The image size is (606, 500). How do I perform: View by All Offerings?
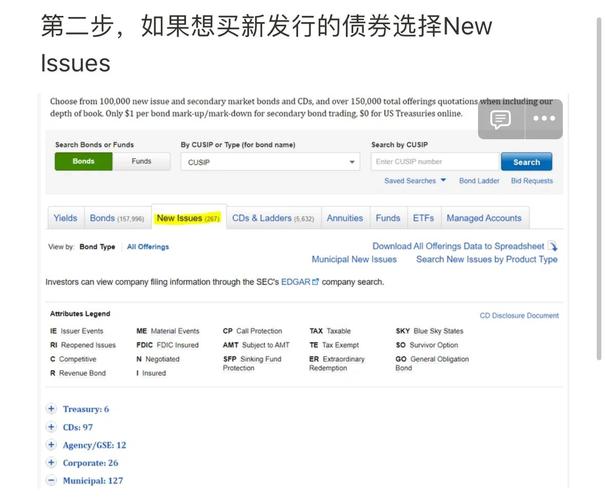pyautogui.click(x=148, y=247)
